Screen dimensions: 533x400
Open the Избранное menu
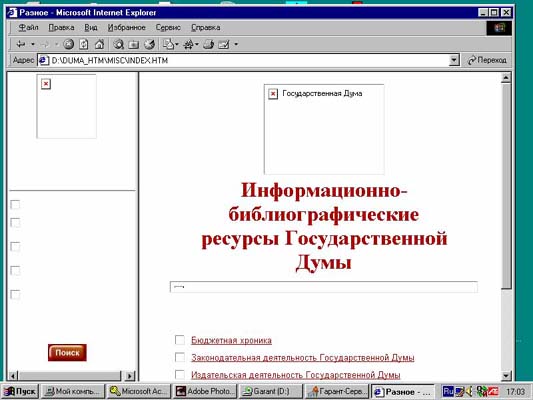pos(126,28)
